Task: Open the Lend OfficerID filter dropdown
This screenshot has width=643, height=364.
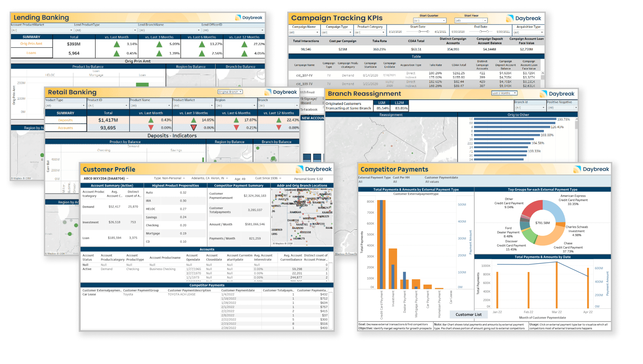Action: click(x=233, y=30)
